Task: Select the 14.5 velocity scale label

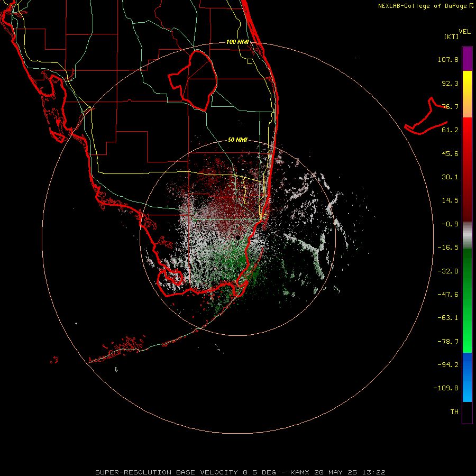Action: point(450,200)
